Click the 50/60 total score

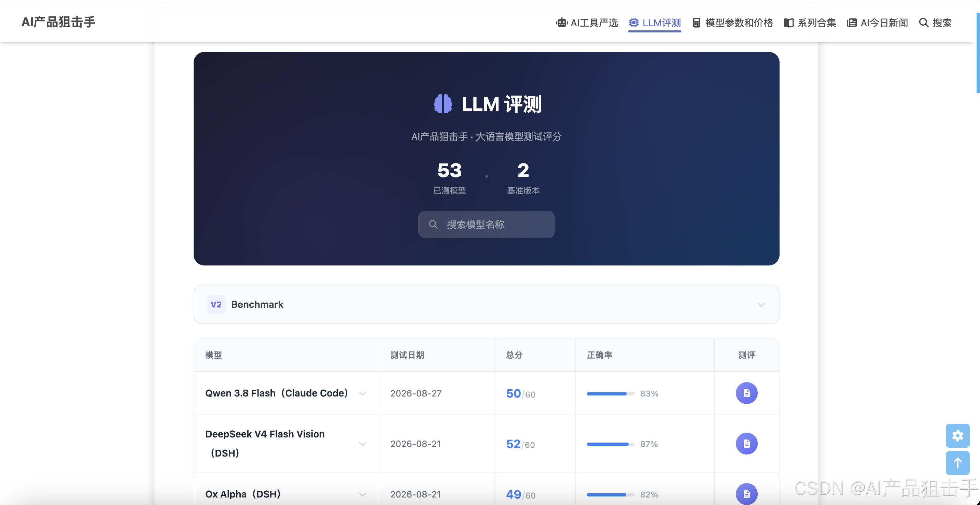(x=520, y=393)
